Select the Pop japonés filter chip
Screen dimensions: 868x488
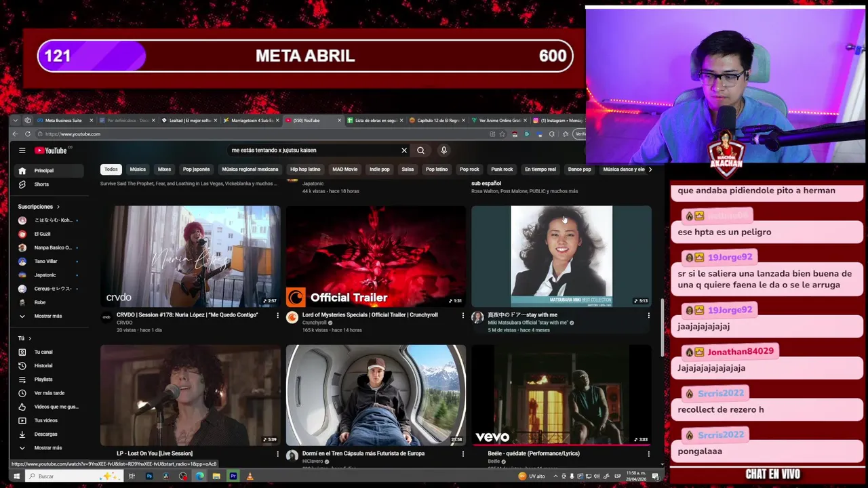(x=196, y=169)
